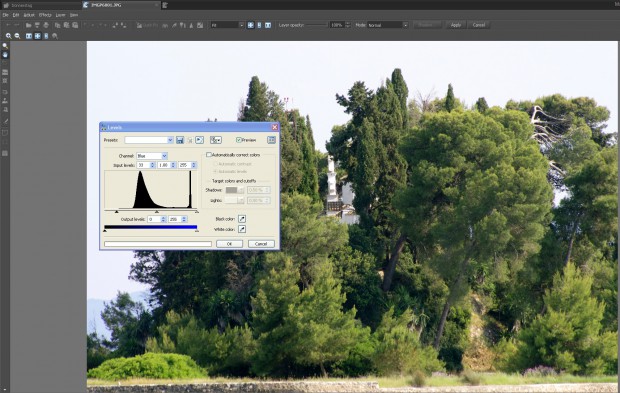Save the current Levels preset
Viewport: 620px width, 393px height.
(x=180, y=140)
